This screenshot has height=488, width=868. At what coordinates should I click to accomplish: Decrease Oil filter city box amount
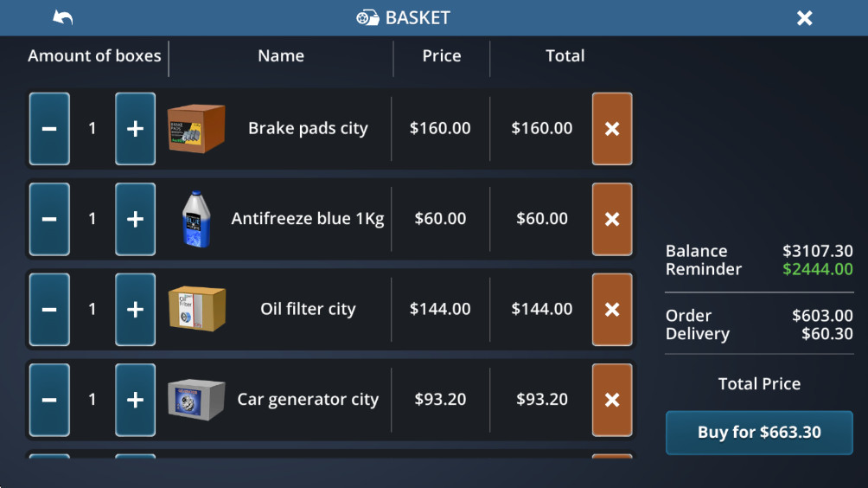(x=49, y=310)
